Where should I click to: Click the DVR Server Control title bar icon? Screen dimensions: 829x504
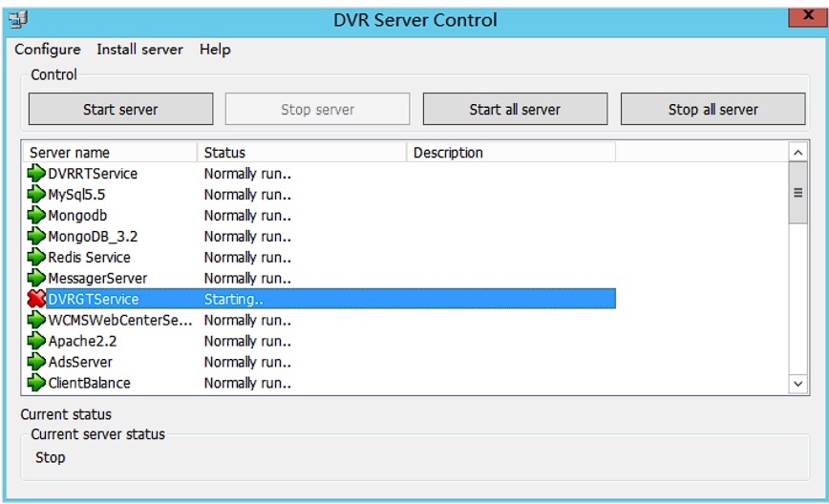pos(17,19)
